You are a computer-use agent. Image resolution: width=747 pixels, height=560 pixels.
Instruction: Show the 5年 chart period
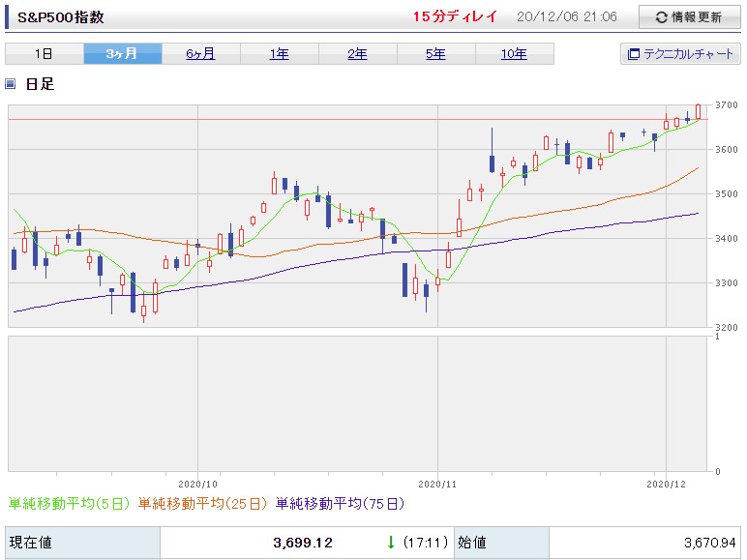pos(436,54)
